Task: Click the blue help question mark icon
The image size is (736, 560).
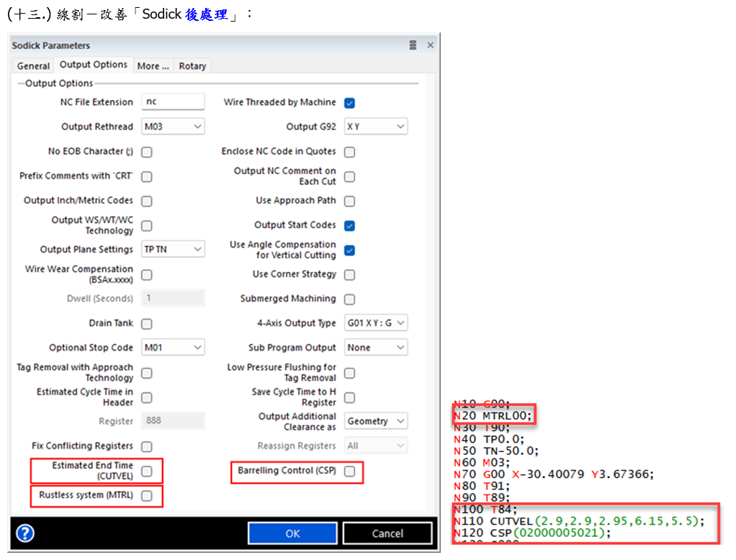Action: (25, 533)
